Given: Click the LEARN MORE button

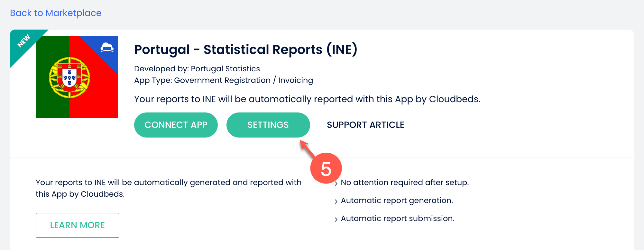Looking at the screenshot, I should [78, 225].
